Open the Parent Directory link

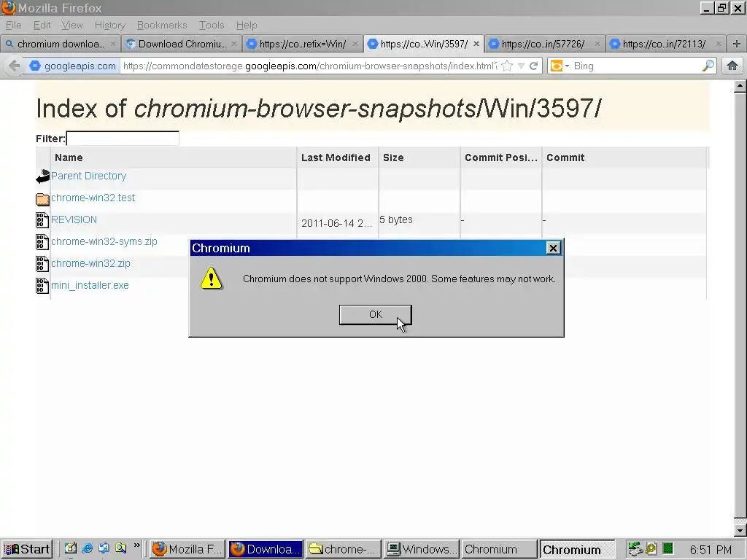(x=88, y=176)
